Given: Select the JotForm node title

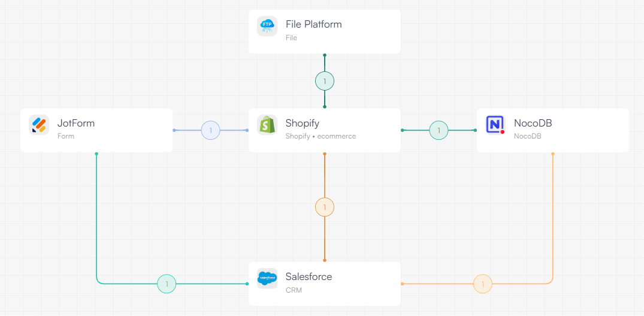Looking at the screenshot, I should pos(76,124).
